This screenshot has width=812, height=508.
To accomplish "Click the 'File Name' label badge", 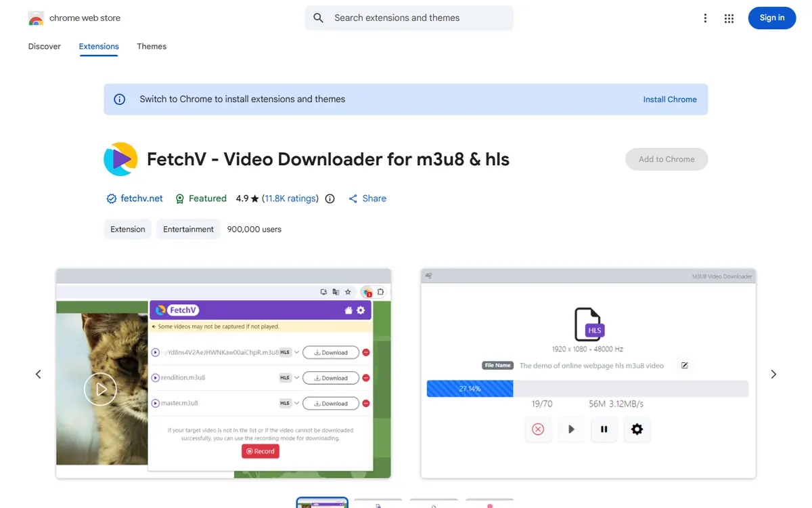I will 497,366.
